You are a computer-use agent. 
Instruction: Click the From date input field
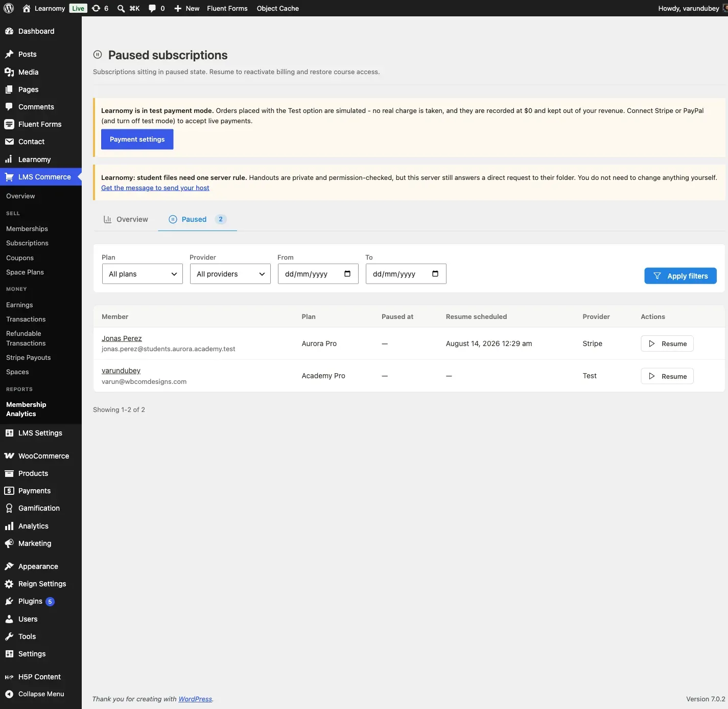318,274
